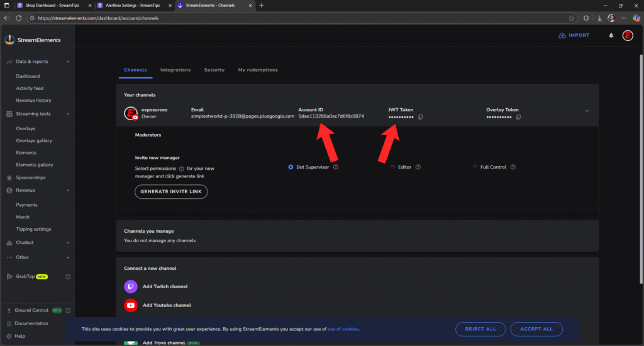
Task: Open Tipping settings in the sidebar
Action: pyautogui.click(x=33, y=229)
